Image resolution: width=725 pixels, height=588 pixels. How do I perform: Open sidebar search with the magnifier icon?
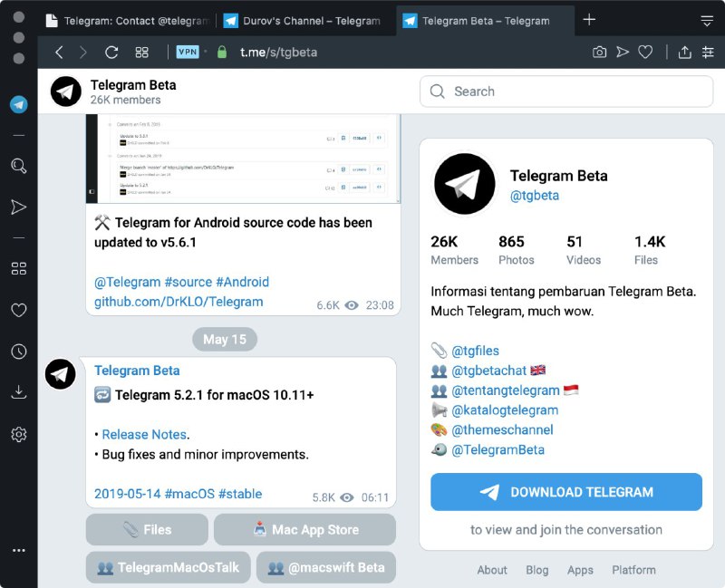18,166
